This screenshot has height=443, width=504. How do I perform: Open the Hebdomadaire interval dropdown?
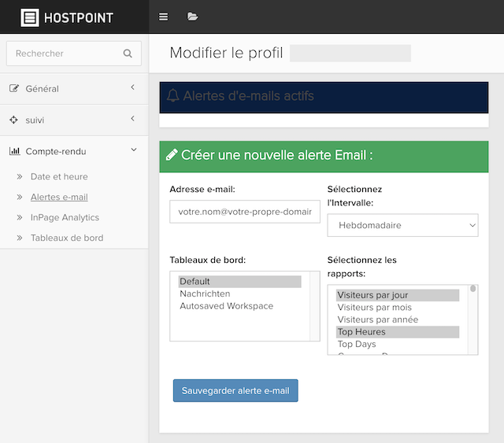[402, 225]
